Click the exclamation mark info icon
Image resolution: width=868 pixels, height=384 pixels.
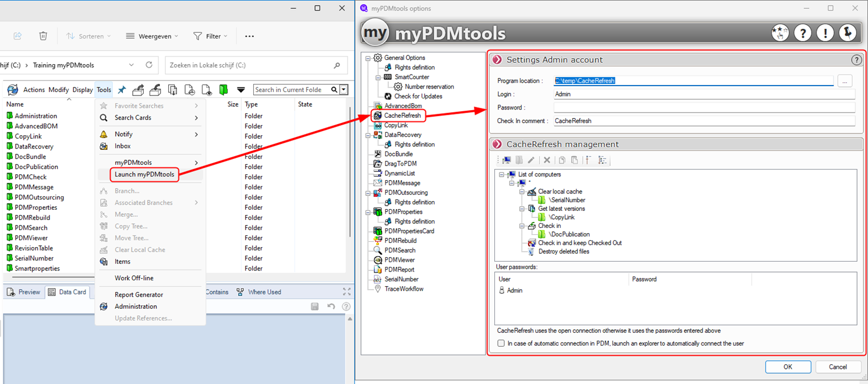click(x=825, y=33)
